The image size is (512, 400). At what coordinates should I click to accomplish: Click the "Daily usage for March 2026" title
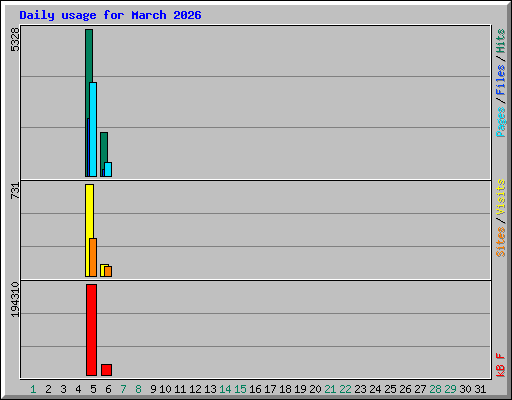tap(110, 15)
